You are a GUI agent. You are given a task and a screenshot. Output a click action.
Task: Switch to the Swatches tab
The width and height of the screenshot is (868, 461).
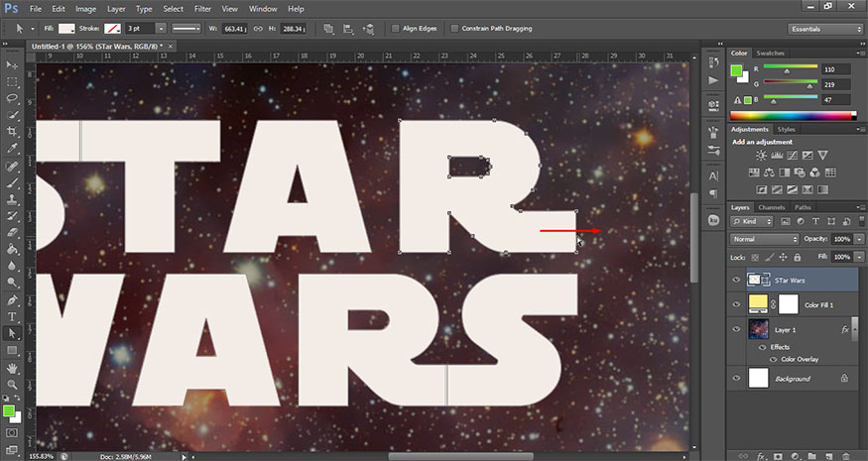pos(770,54)
